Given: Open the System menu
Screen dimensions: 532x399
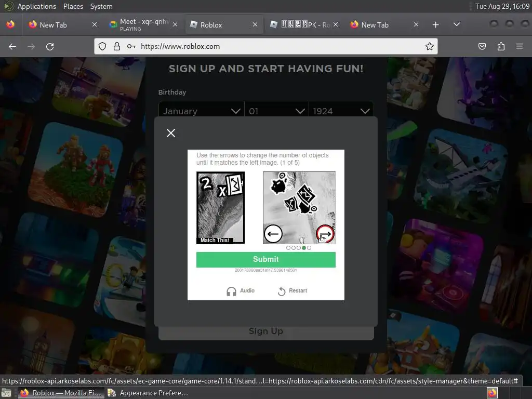Looking at the screenshot, I should click(101, 6).
